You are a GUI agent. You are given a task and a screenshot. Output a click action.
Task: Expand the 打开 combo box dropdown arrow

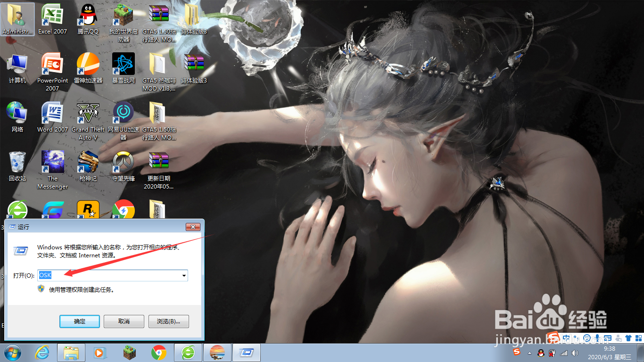click(x=184, y=275)
